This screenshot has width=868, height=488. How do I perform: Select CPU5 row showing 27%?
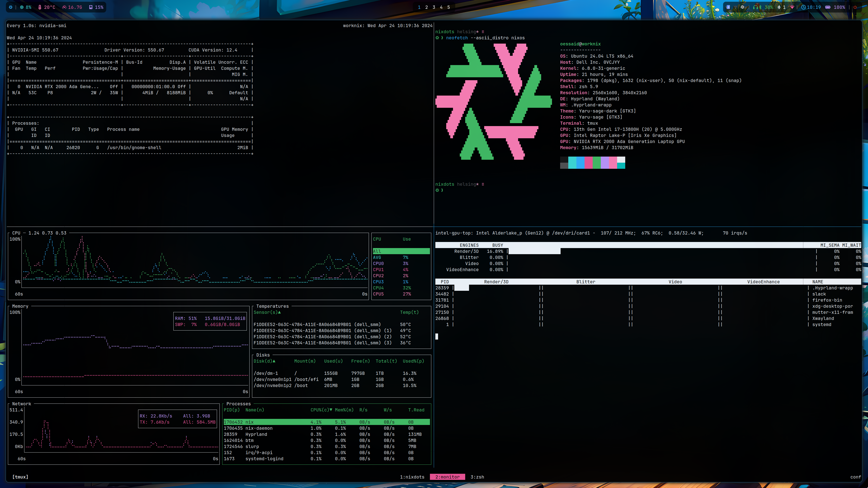tap(401, 294)
